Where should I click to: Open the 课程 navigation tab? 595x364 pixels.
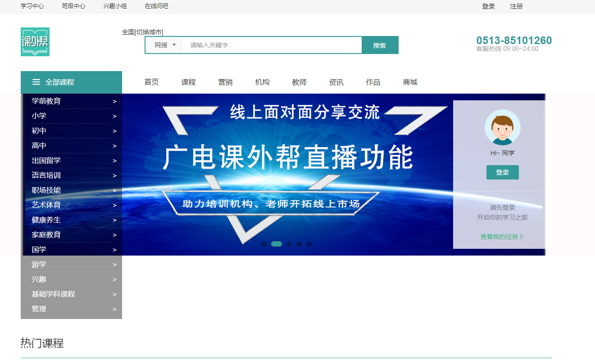[x=188, y=82]
